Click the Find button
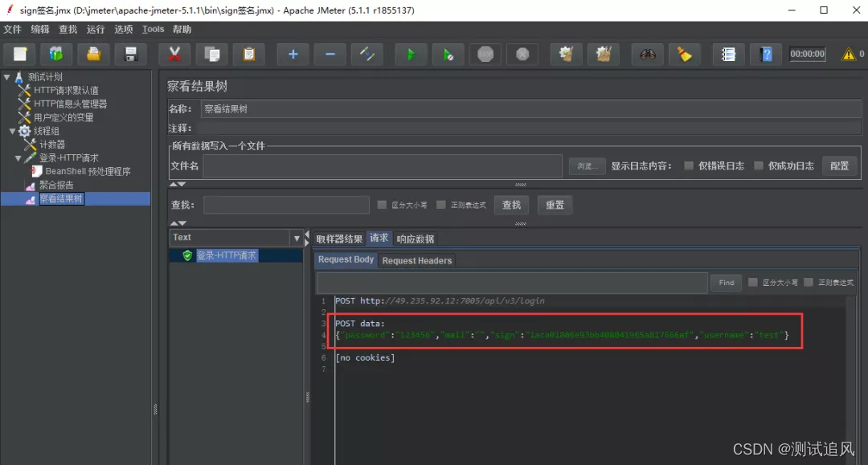Screen dimensions: 868x465 [x=727, y=283]
